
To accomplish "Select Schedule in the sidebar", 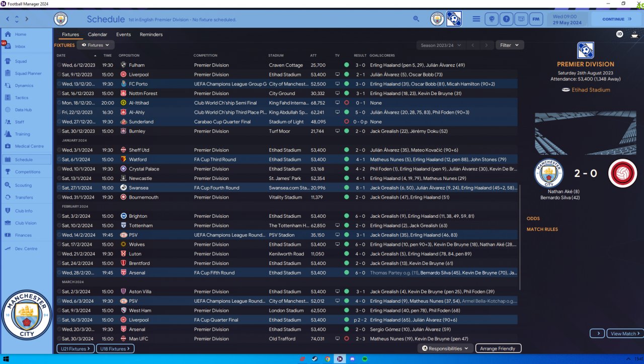I will coord(26,159).
